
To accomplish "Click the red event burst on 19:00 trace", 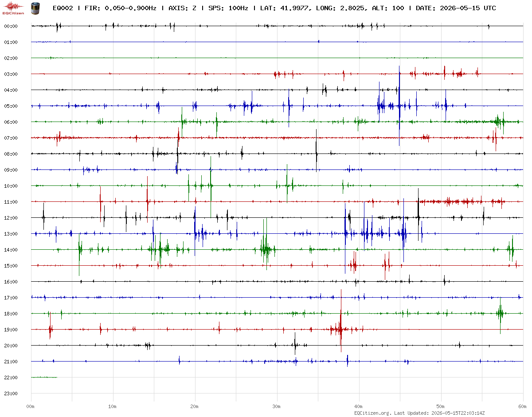I will click(x=340, y=329).
